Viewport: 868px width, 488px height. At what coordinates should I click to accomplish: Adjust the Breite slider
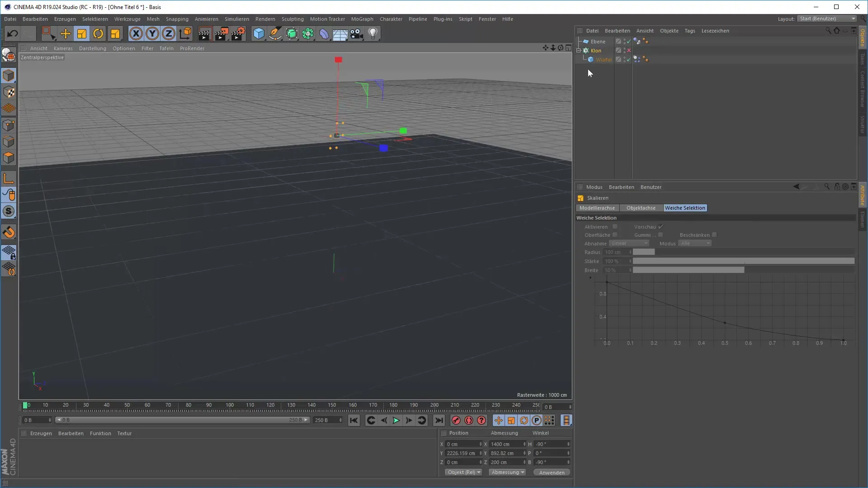744,270
